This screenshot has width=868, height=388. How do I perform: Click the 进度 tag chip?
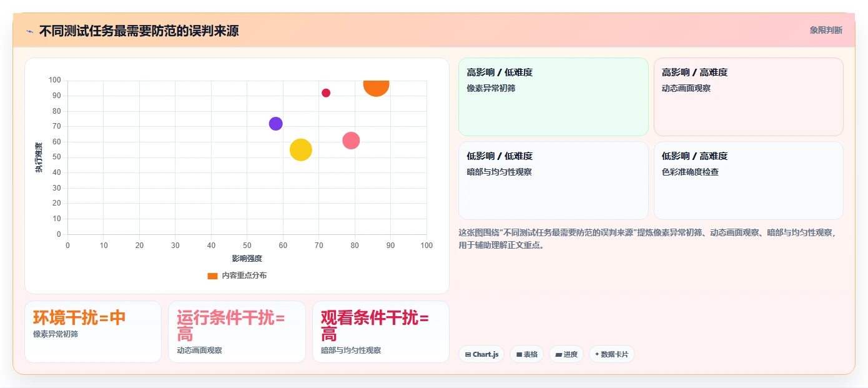(566, 354)
